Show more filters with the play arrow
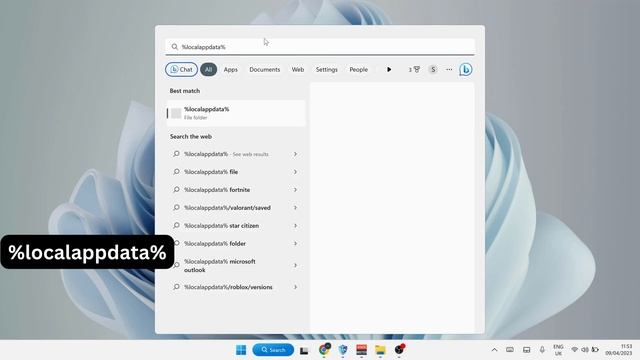Image resolution: width=640 pixels, height=360 pixels. (389, 69)
